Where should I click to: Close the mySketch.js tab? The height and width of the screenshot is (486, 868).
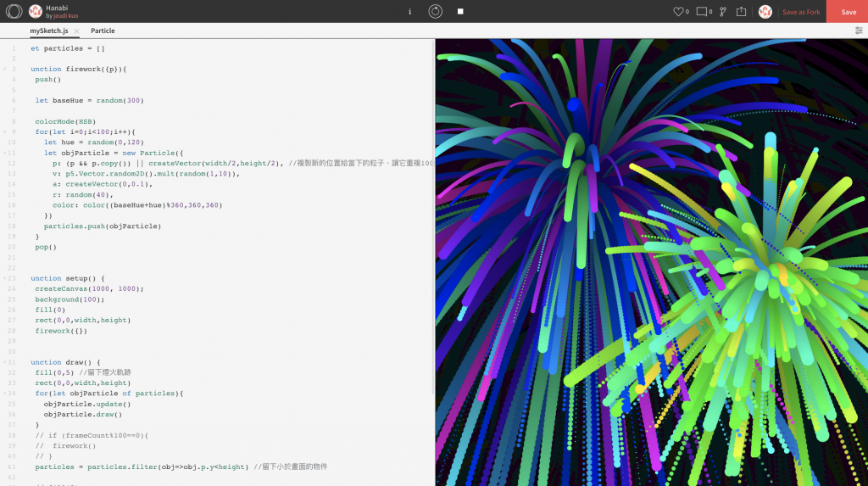pyautogui.click(x=76, y=31)
